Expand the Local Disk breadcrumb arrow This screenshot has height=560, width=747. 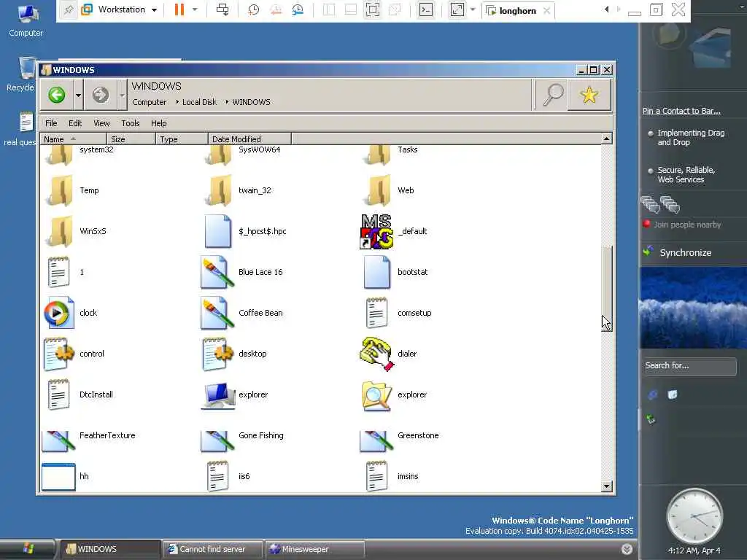click(x=227, y=102)
